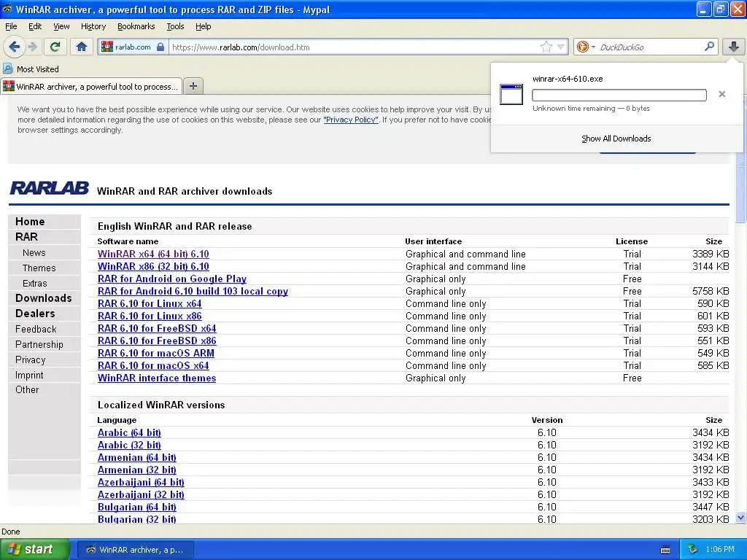
Task: Select the WinRAR archiver tab
Action: pyautogui.click(x=91, y=87)
